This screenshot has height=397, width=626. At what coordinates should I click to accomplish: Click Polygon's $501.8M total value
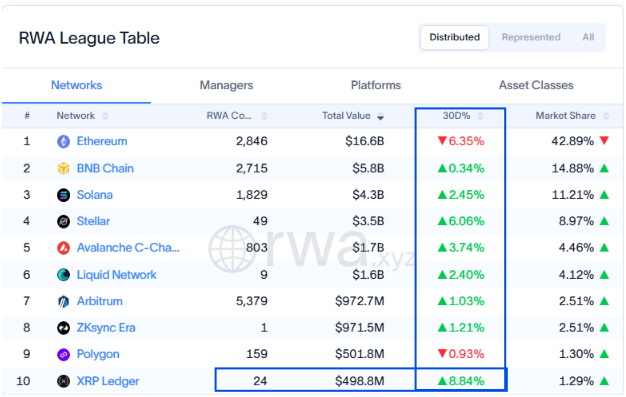360,354
